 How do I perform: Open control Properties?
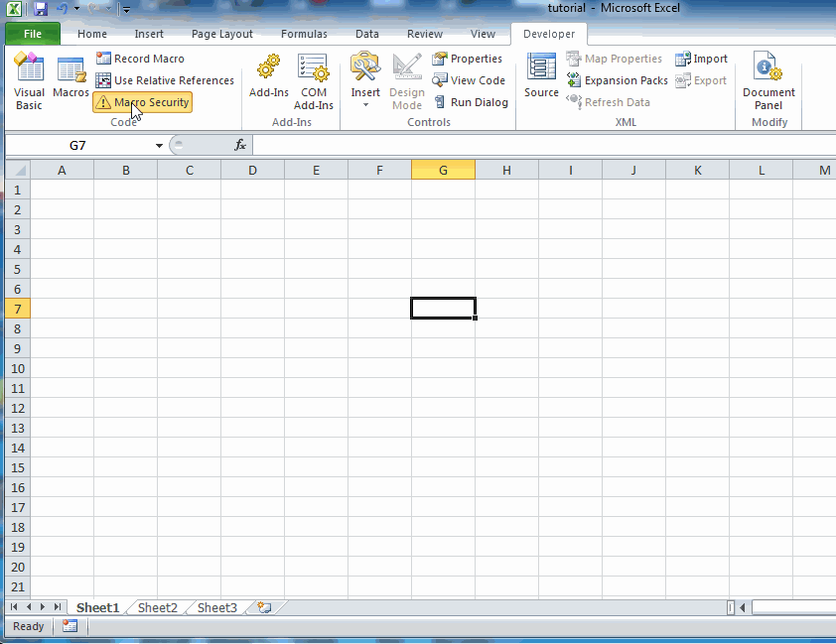[x=467, y=59]
